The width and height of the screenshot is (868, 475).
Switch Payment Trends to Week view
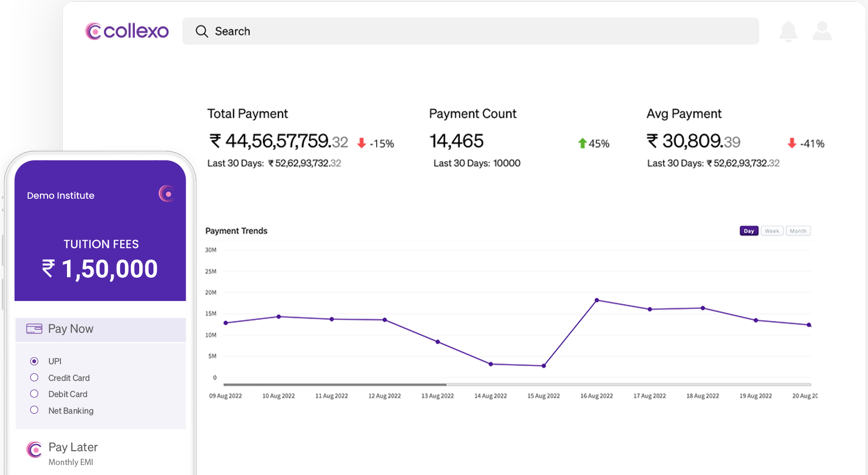[x=772, y=231]
